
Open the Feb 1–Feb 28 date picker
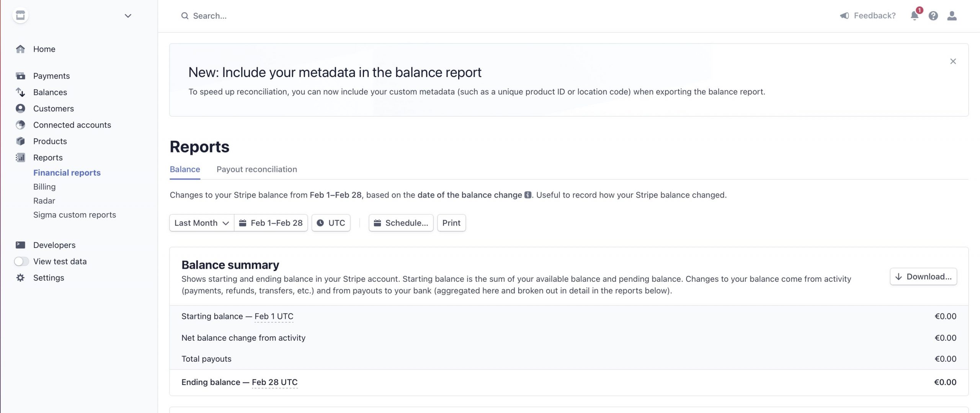271,223
